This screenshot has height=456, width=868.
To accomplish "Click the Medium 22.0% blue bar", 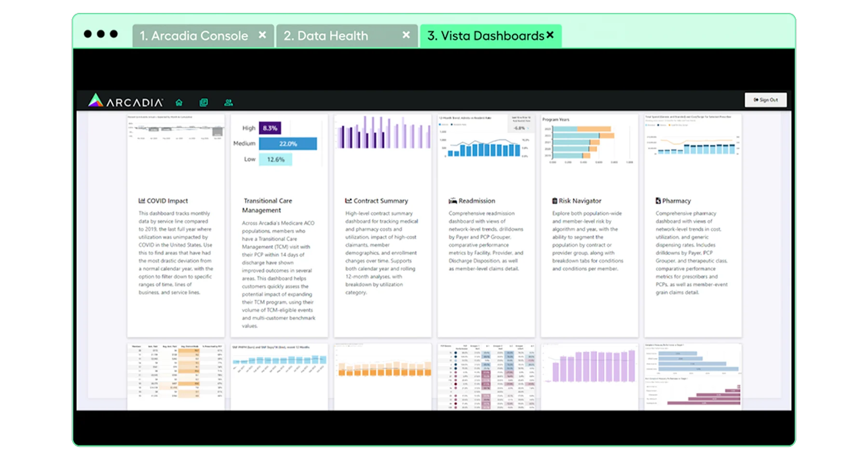I will [288, 144].
